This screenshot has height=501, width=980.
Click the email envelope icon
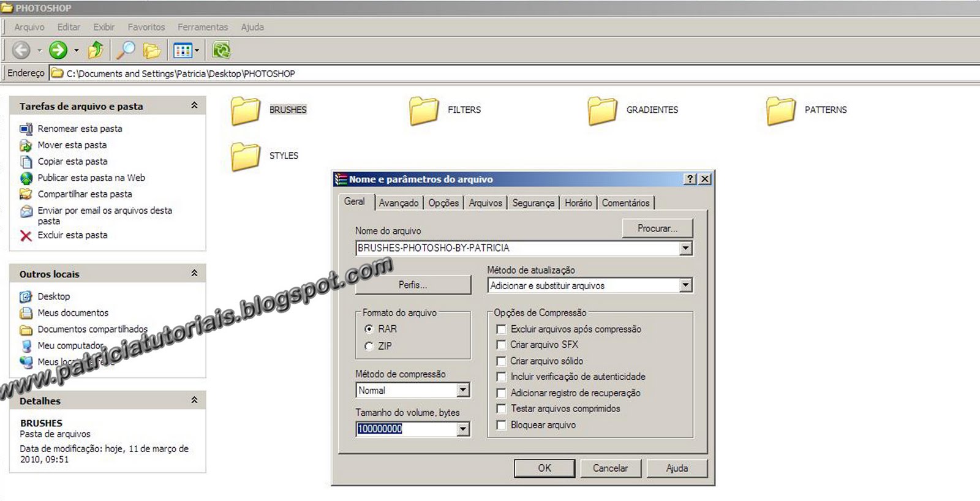(x=26, y=211)
